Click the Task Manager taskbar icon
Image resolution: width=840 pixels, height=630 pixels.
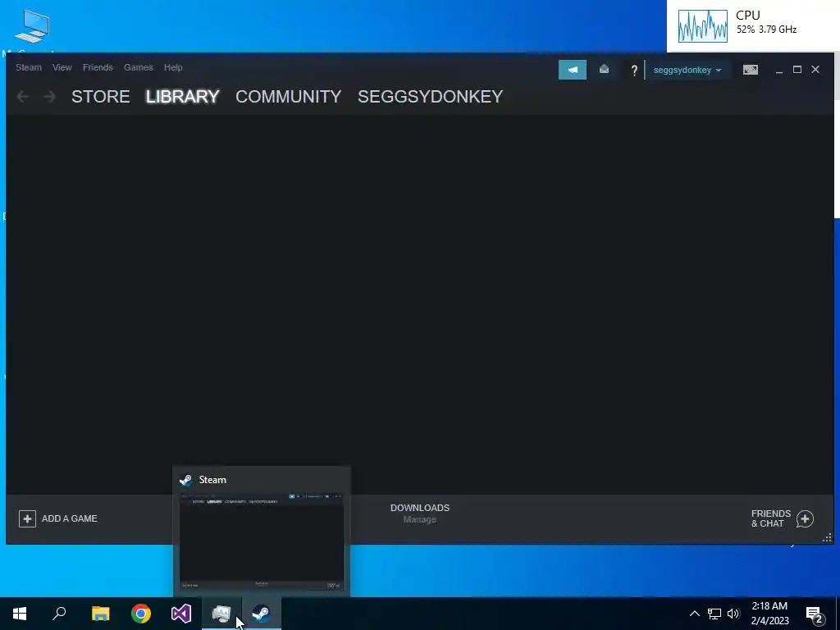tap(221, 614)
